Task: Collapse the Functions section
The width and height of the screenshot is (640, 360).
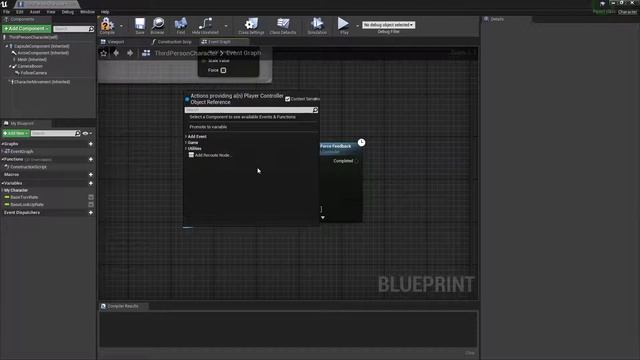Action: click(2, 159)
